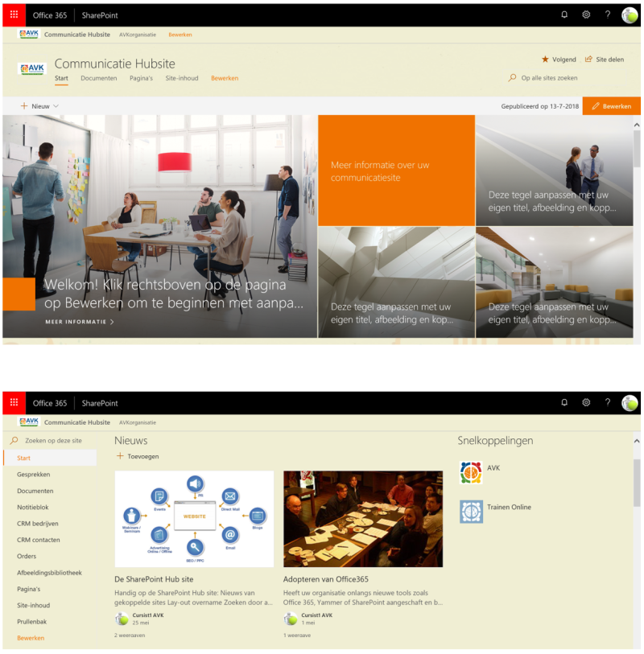The image size is (644, 654).
Task: Open profile avatar in lower header
Action: (630, 403)
